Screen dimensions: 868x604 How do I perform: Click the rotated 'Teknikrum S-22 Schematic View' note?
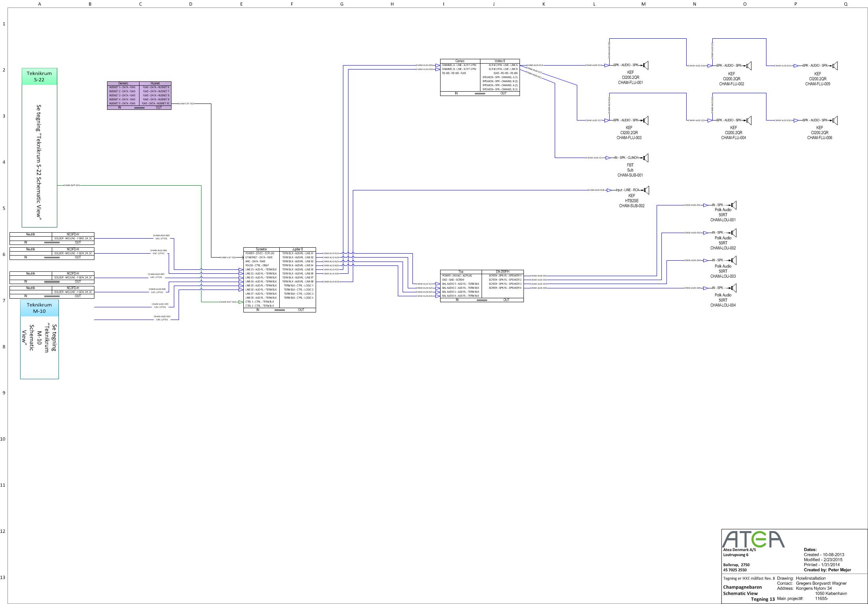pos(39,162)
